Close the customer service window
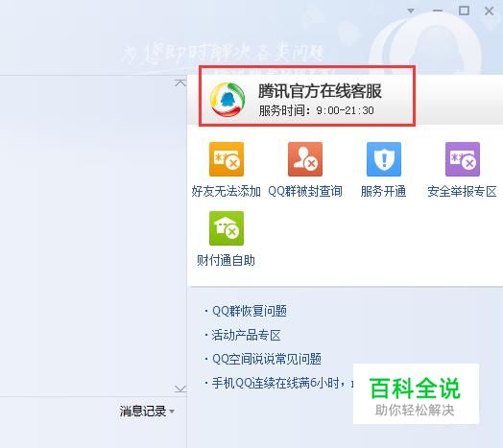 489,11
